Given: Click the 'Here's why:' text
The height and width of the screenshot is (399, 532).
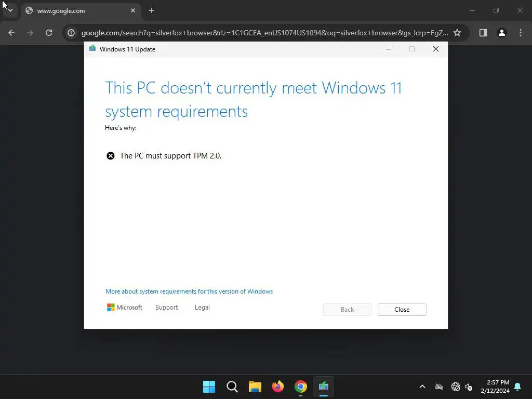Looking at the screenshot, I should pos(121,128).
